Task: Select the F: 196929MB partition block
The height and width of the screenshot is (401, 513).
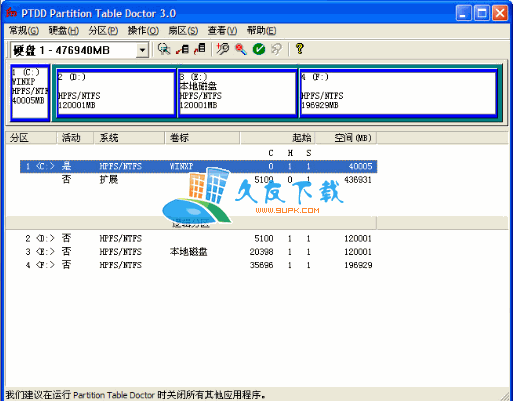Action: click(398, 93)
